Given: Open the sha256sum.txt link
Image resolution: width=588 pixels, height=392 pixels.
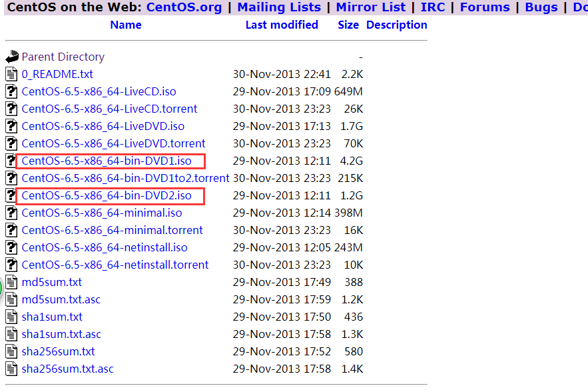Looking at the screenshot, I should pos(58,351).
